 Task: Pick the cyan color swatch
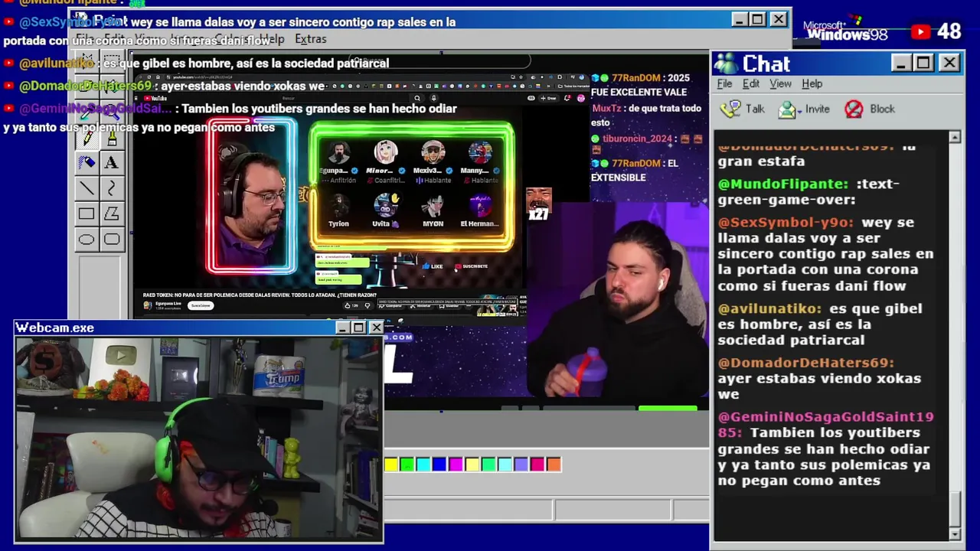coord(423,464)
